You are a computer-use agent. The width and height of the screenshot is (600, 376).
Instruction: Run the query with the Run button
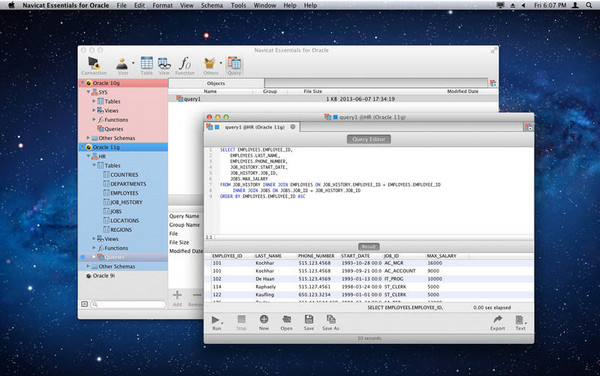tap(216, 322)
